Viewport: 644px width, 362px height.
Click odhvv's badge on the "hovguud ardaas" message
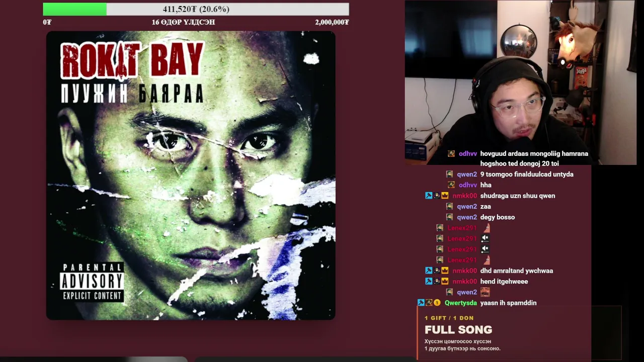coord(451,154)
